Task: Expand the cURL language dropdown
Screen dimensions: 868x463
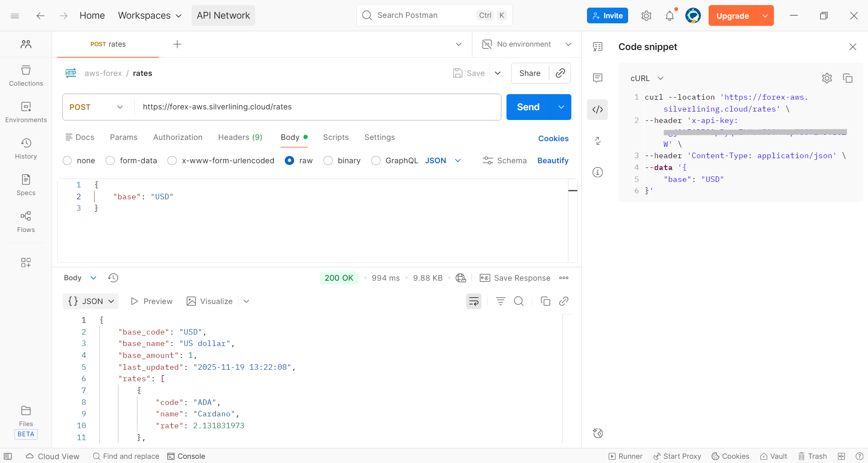Action: click(x=647, y=78)
